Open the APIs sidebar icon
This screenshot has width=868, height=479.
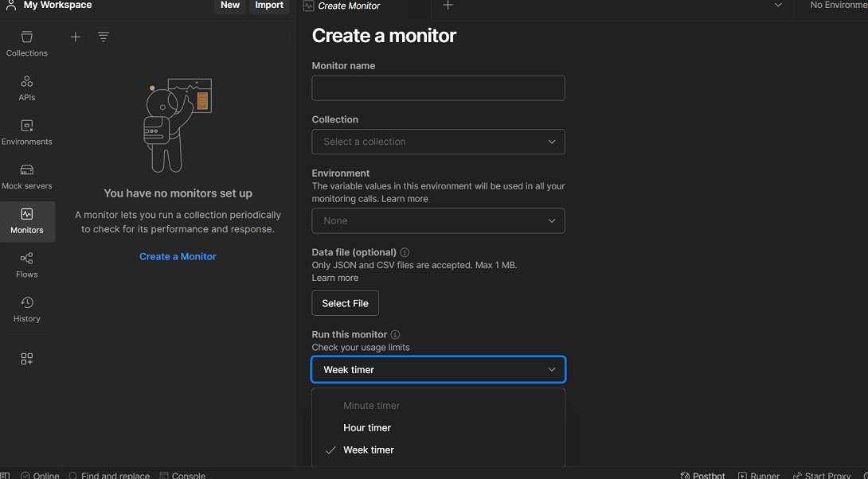[27, 88]
